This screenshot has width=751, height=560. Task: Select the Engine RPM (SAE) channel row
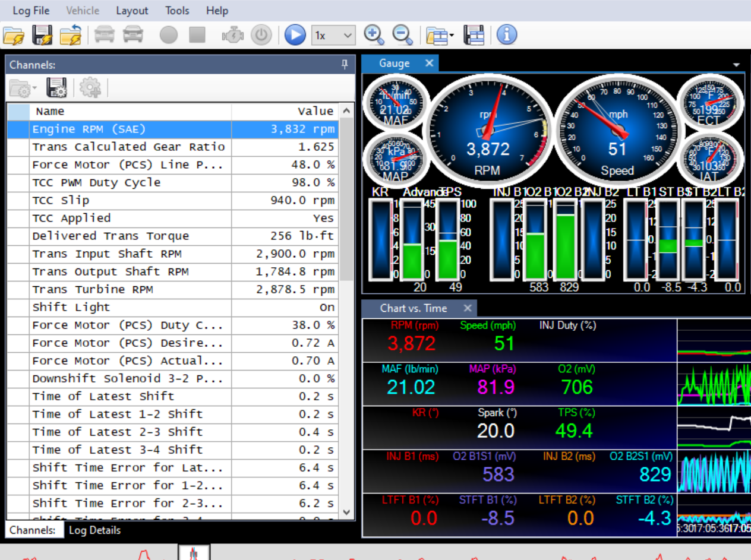pyautogui.click(x=119, y=129)
